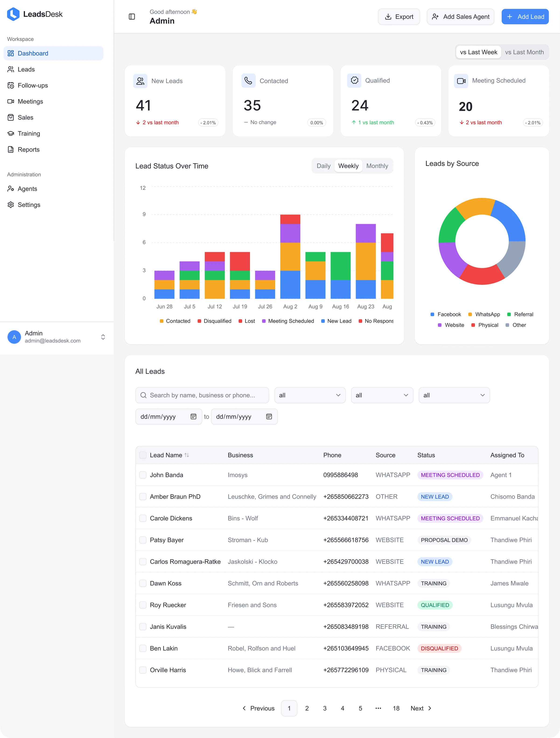This screenshot has width=560, height=738.
Task: Go to Meetings in the sidebar
Action: click(x=53, y=101)
